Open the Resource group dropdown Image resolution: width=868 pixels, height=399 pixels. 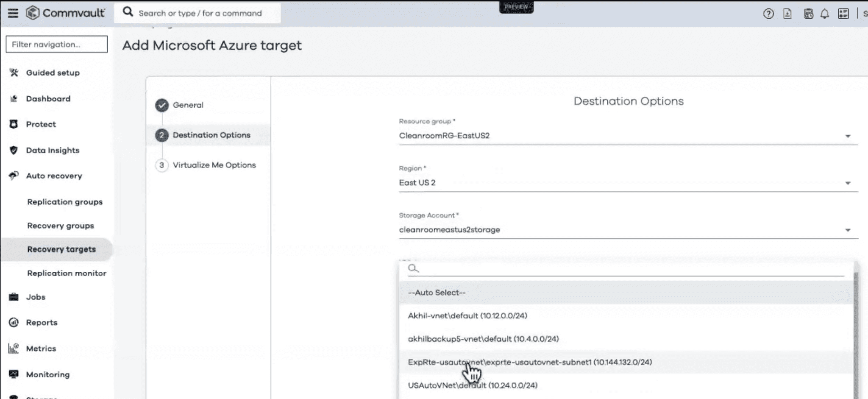848,136
